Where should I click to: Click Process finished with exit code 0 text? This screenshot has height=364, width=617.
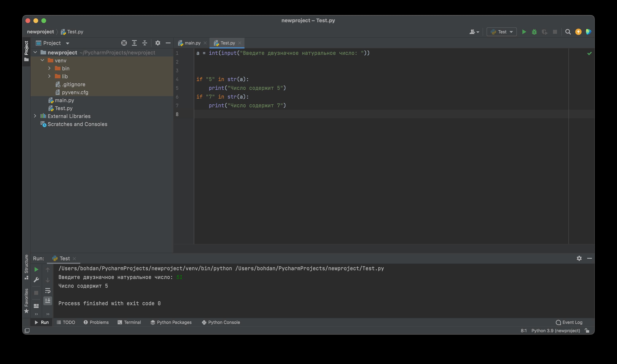point(109,303)
